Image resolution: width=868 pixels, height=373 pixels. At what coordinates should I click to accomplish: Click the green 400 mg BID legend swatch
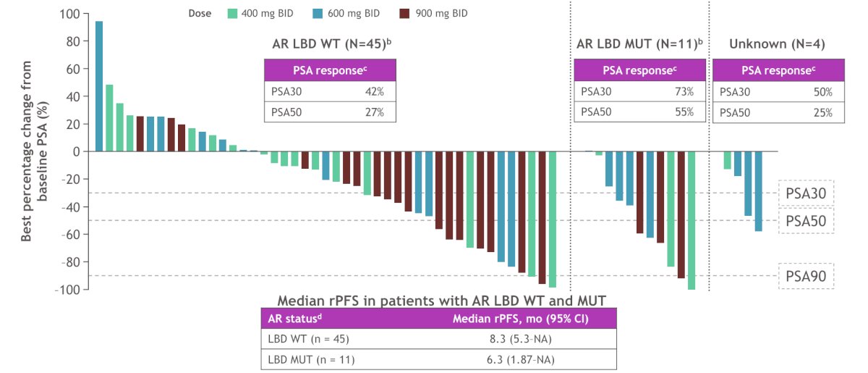pyautogui.click(x=233, y=13)
